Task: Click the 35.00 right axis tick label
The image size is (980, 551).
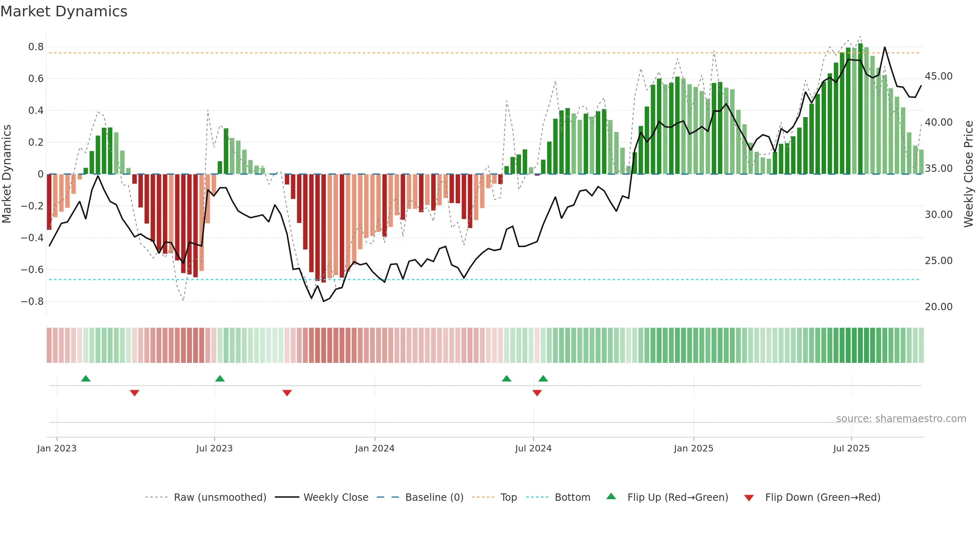Action: point(939,169)
